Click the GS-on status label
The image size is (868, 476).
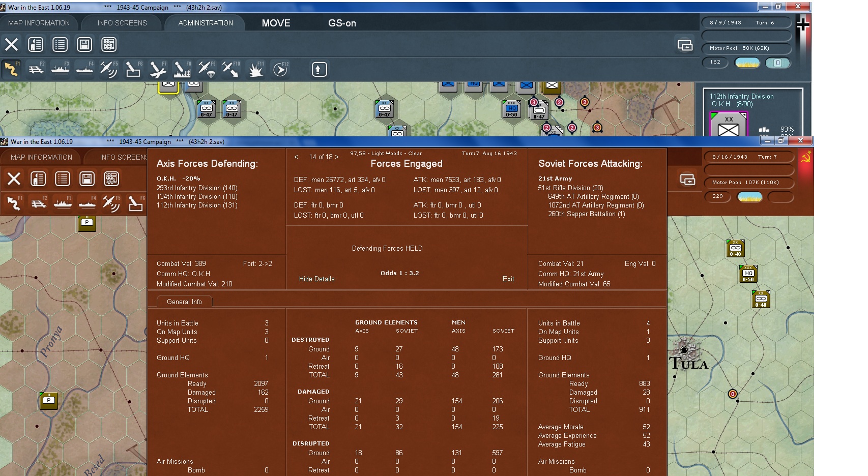[342, 23]
